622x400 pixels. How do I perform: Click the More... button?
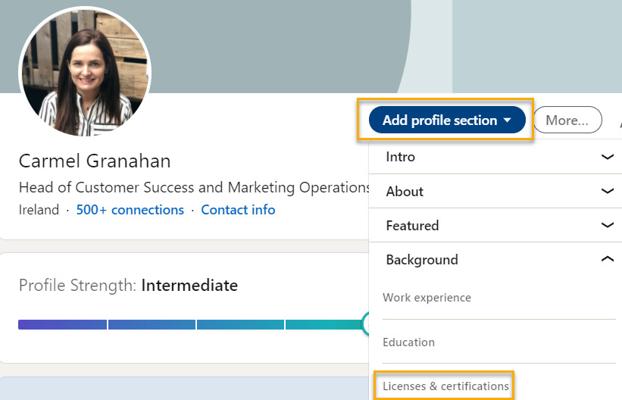click(567, 120)
